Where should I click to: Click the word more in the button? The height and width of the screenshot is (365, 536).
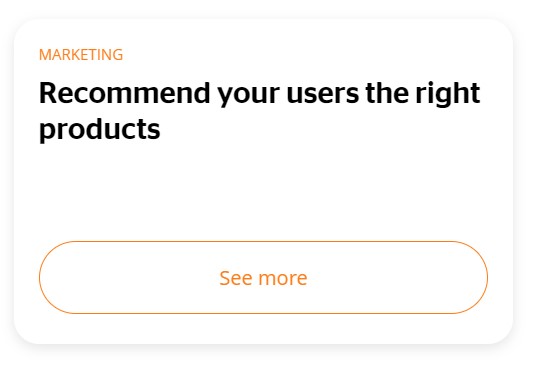click(x=283, y=278)
